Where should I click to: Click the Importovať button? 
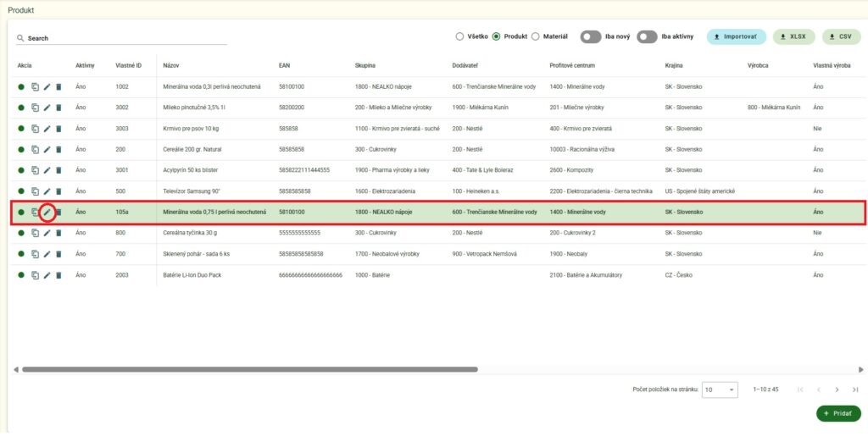click(736, 36)
